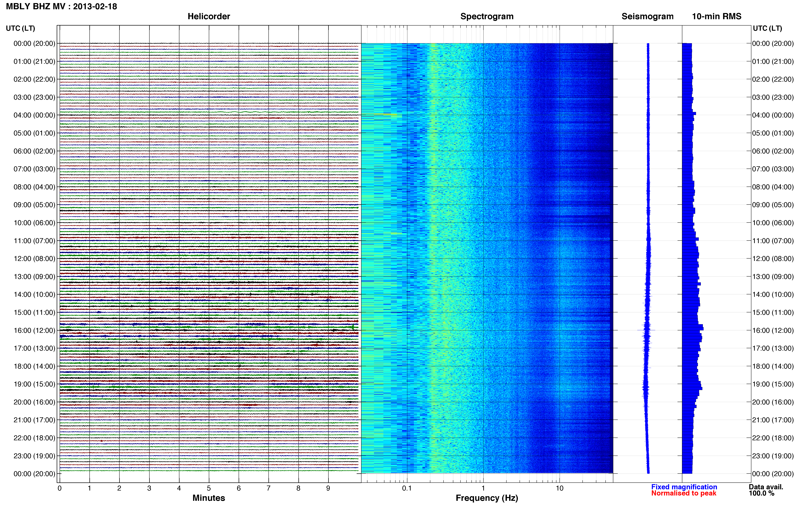Click '14:00 (10:00)' on the RMS time axis
The width and height of the screenshot is (812, 508).
pos(773,295)
